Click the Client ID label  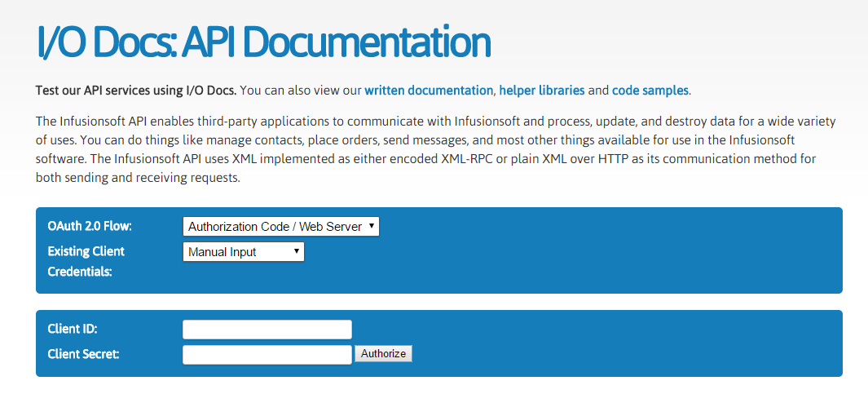(73, 329)
